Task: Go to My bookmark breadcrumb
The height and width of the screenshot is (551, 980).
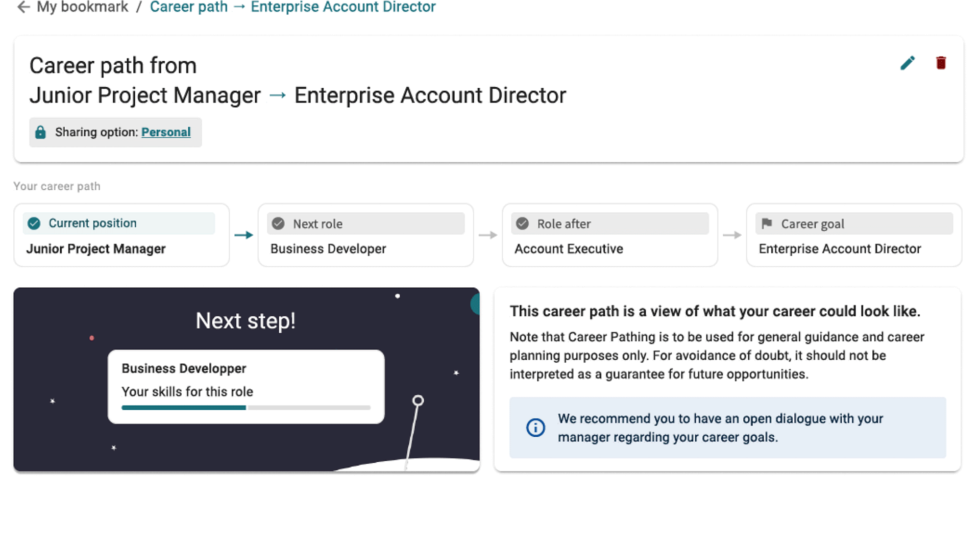Action: 82,7
